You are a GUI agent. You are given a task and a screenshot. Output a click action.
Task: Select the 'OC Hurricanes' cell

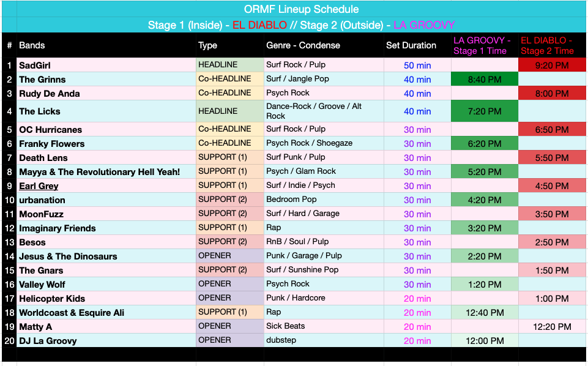pyautogui.click(x=106, y=129)
